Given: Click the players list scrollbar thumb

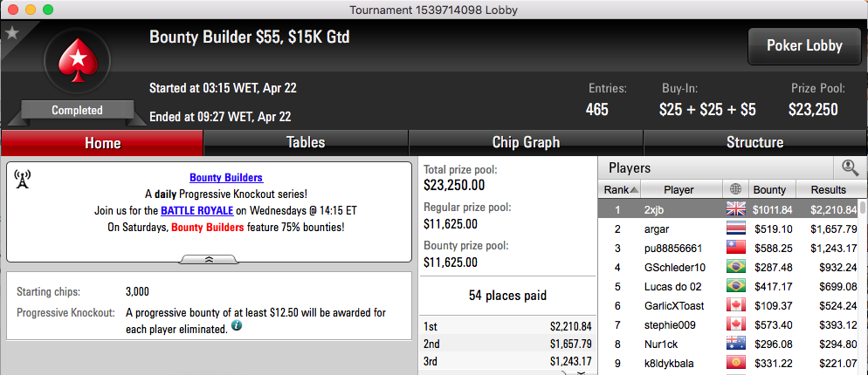Looking at the screenshot, I should click(x=863, y=208).
